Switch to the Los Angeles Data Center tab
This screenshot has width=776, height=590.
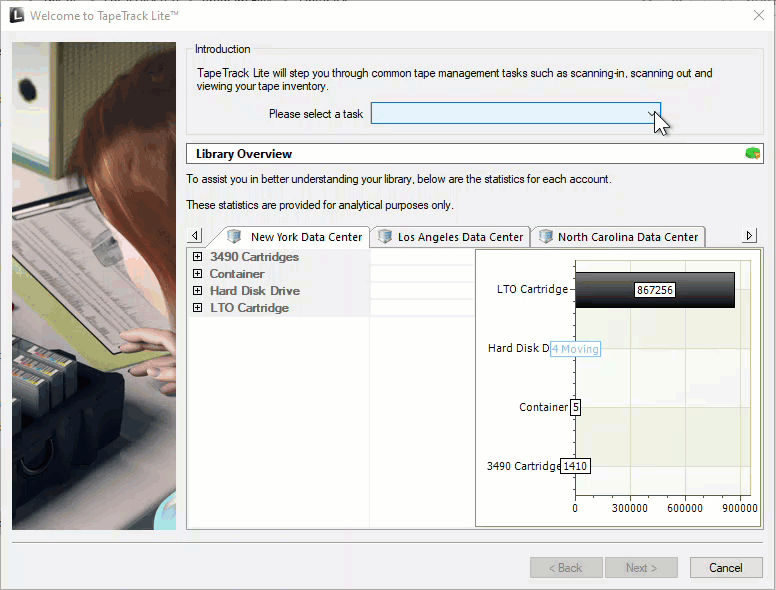[450, 237]
